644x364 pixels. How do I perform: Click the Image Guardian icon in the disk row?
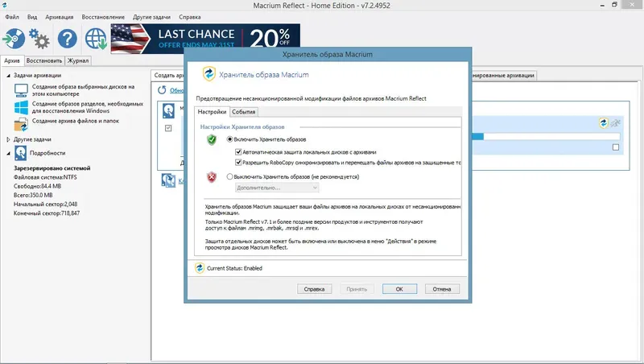click(603, 122)
